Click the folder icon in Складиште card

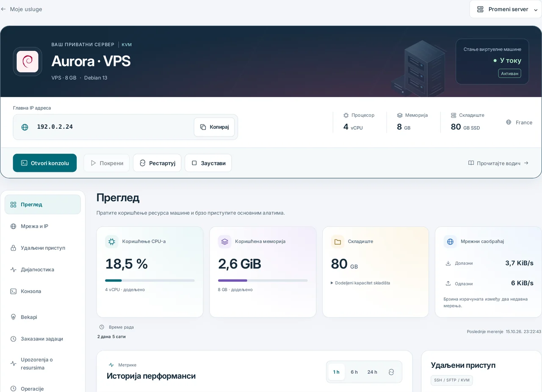coord(337,242)
